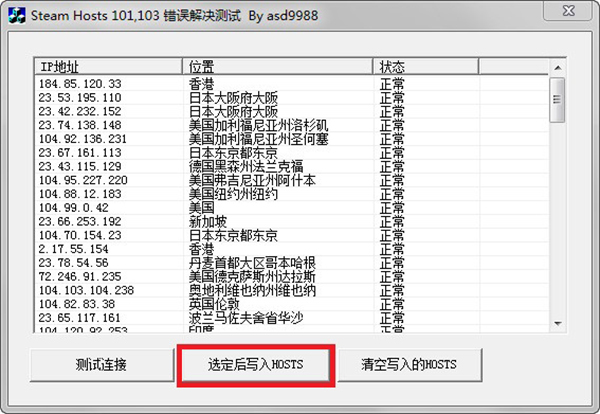The height and width of the screenshot is (414, 600).
Task: Click the 选定后写入HOSTS button
Action: point(256,365)
